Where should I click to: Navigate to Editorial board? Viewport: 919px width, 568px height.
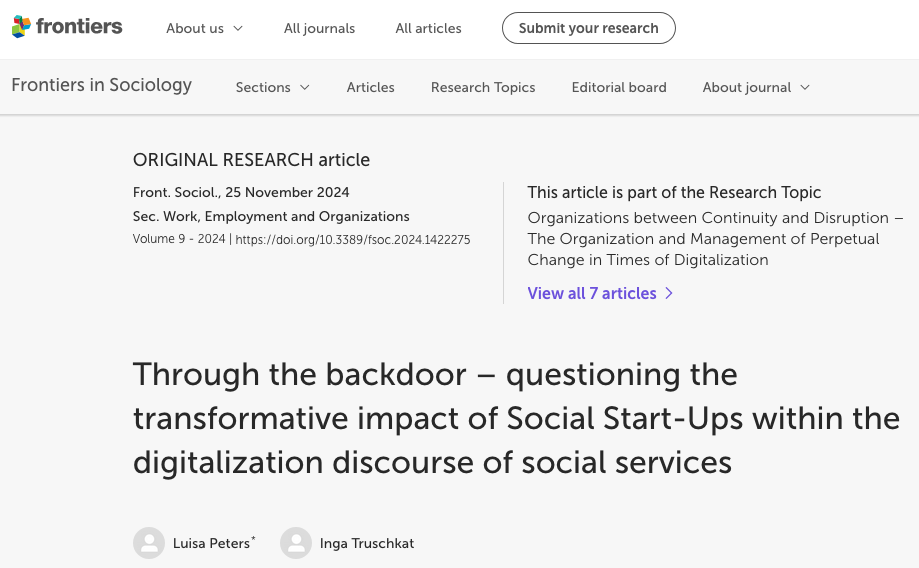click(x=619, y=87)
